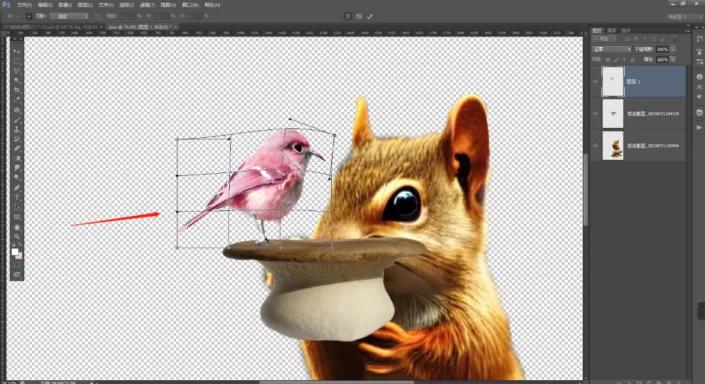Click the swap foreground/background colors icon
Screen dimensions: 705x384
point(20,245)
